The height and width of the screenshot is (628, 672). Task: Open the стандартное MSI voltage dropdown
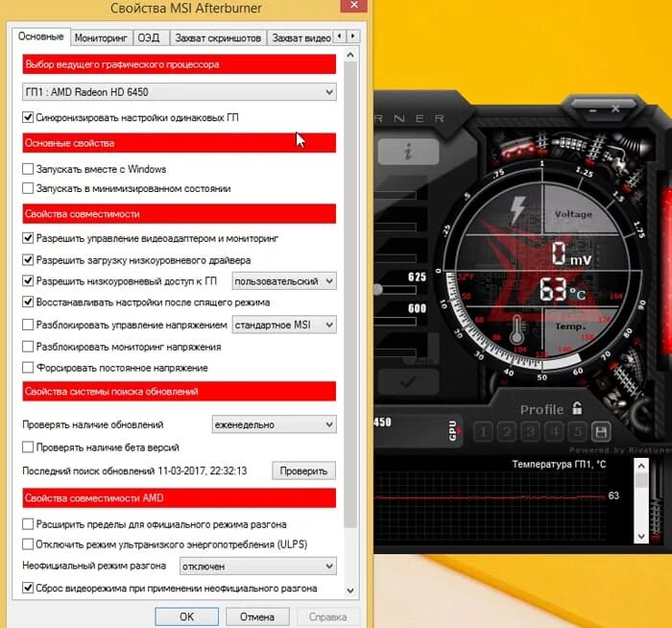point(284,325)
